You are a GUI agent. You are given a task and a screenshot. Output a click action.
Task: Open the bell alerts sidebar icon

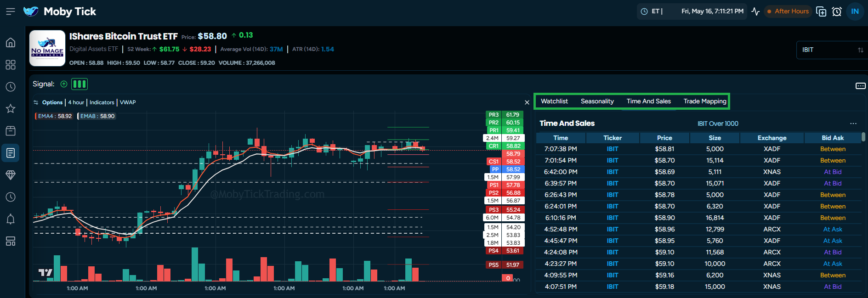(x=11, y=219)
